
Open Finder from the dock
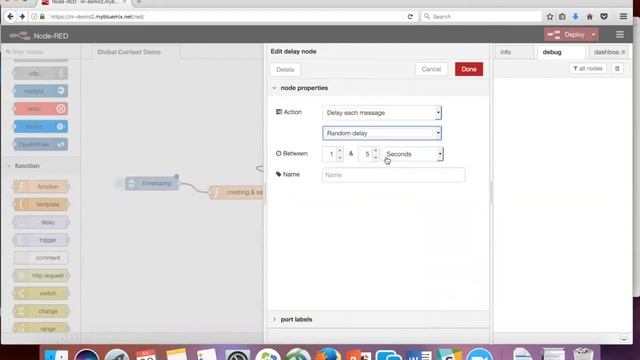pos(56,354)
